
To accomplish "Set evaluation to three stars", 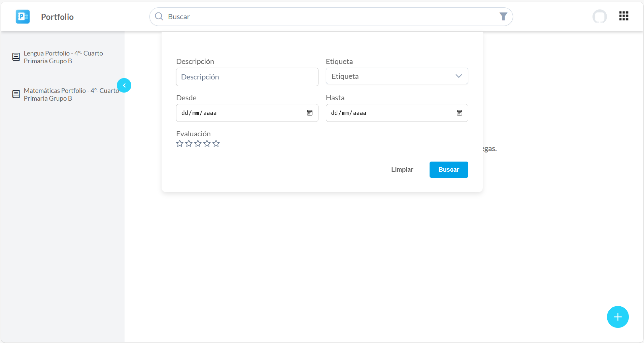I will click(x=198, y=144).
